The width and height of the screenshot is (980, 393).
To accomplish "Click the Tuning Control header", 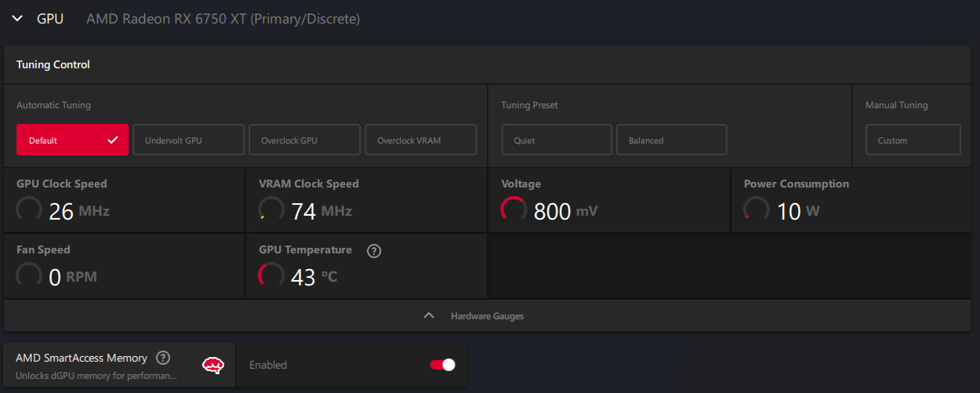I will 53,64.
